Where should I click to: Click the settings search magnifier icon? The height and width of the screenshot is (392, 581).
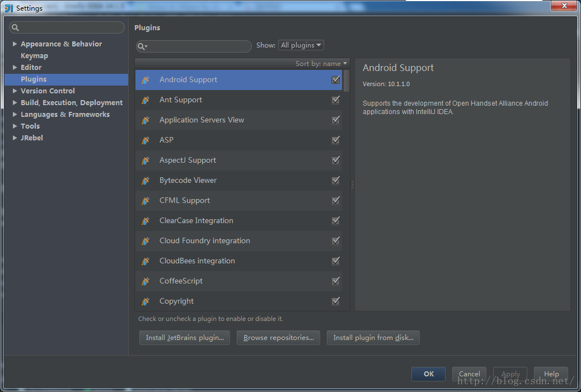15,27
